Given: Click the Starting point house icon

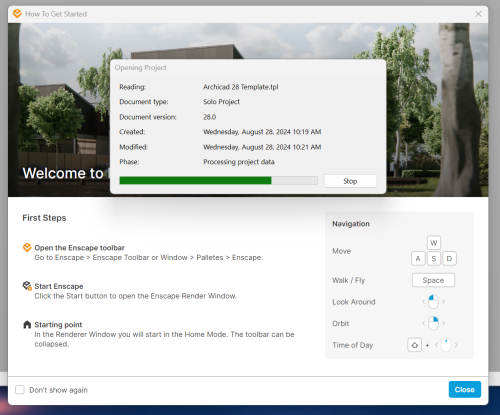Looking at the screenshot, I should (27, 324).
